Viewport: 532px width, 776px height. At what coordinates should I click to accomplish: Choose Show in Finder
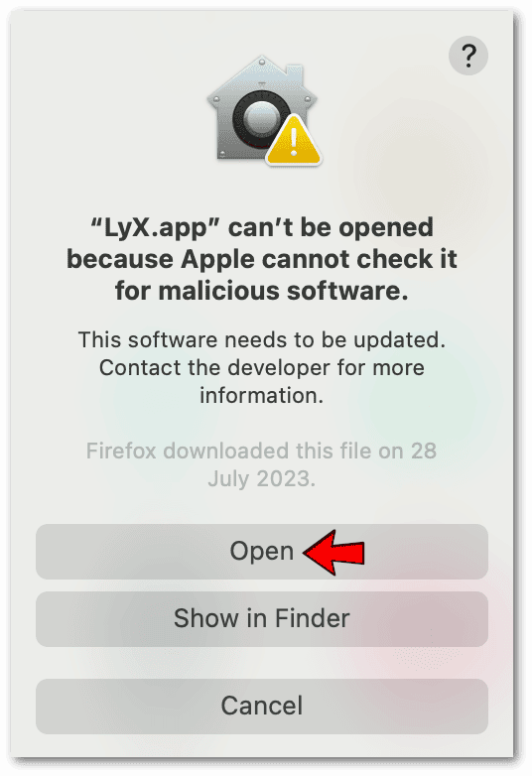[x=262, y=619]
